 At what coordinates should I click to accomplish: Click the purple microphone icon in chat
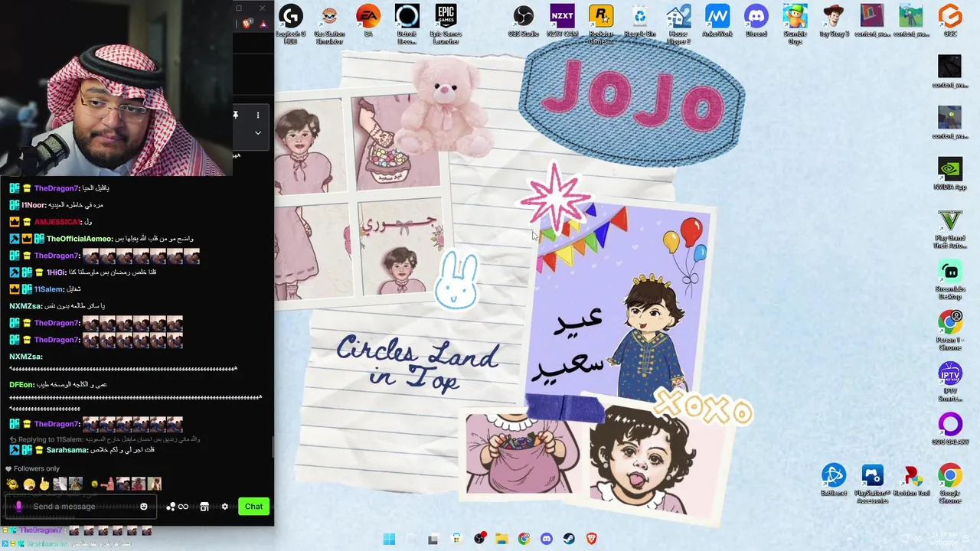point(18,507)
